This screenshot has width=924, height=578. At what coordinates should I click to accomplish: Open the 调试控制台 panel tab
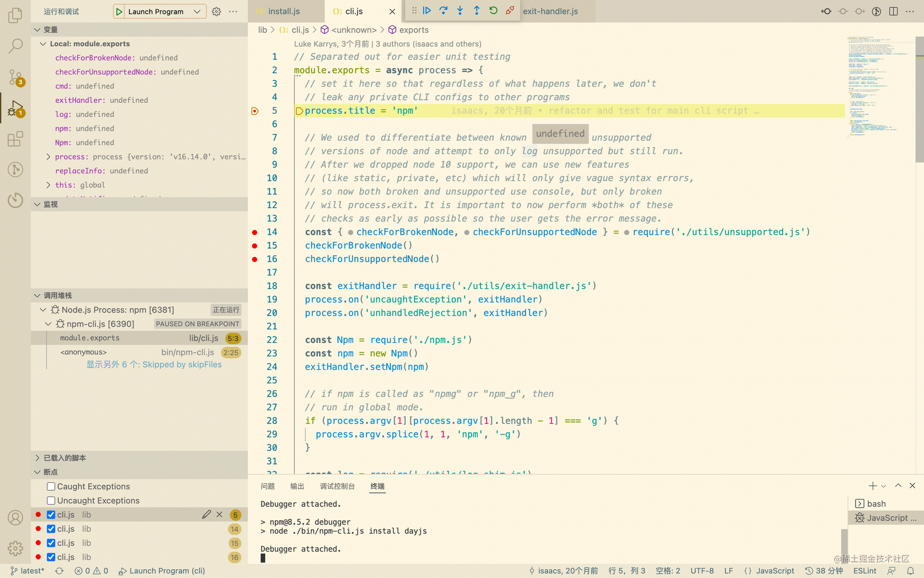(337, 486)
